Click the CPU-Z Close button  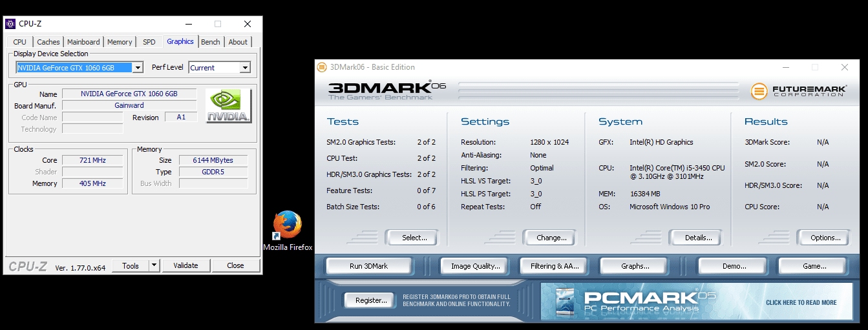[235, 265]
